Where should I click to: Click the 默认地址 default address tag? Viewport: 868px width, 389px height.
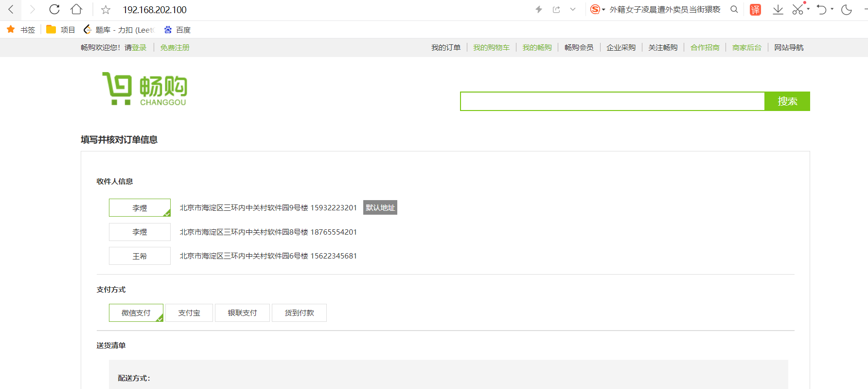tap(380, 207)
